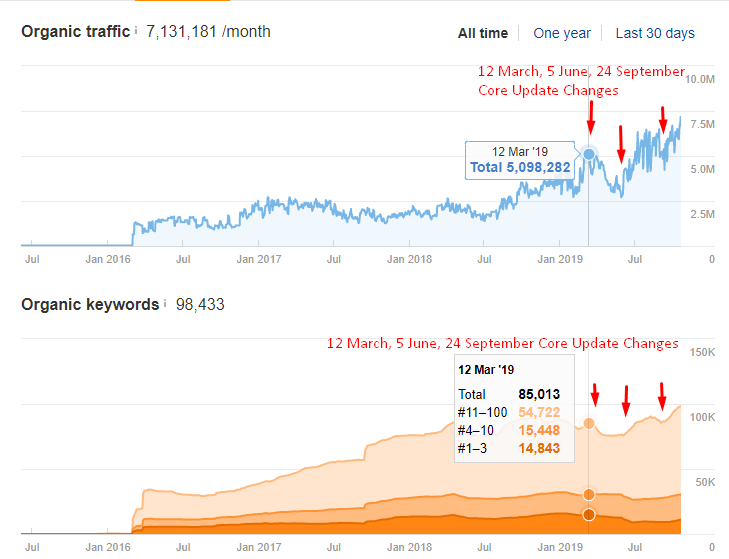Click the #1–3 value 14,843 in tooltip

540,448
